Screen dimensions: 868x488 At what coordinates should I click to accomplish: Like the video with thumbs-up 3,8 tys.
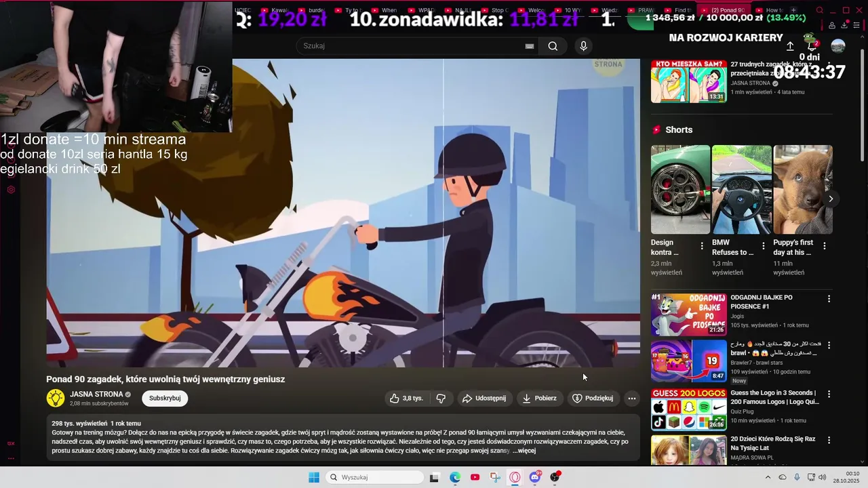[406, 399]
